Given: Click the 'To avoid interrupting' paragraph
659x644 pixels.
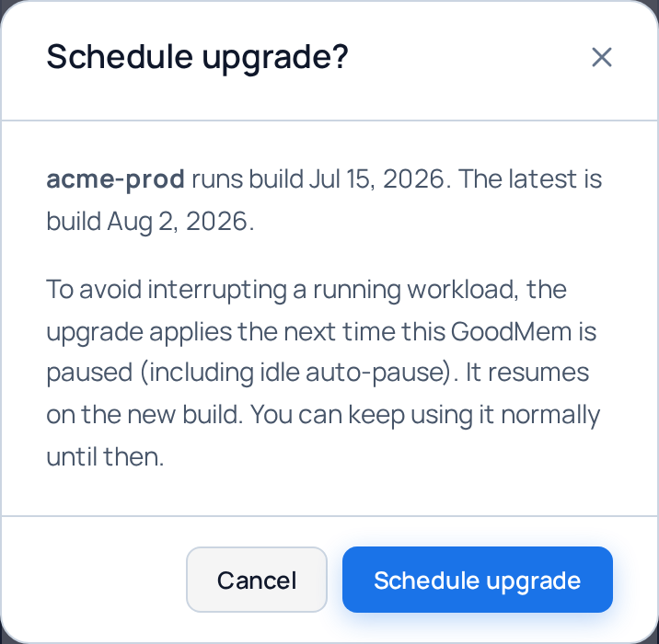Looking at the screenshot, I should [323, 373].
